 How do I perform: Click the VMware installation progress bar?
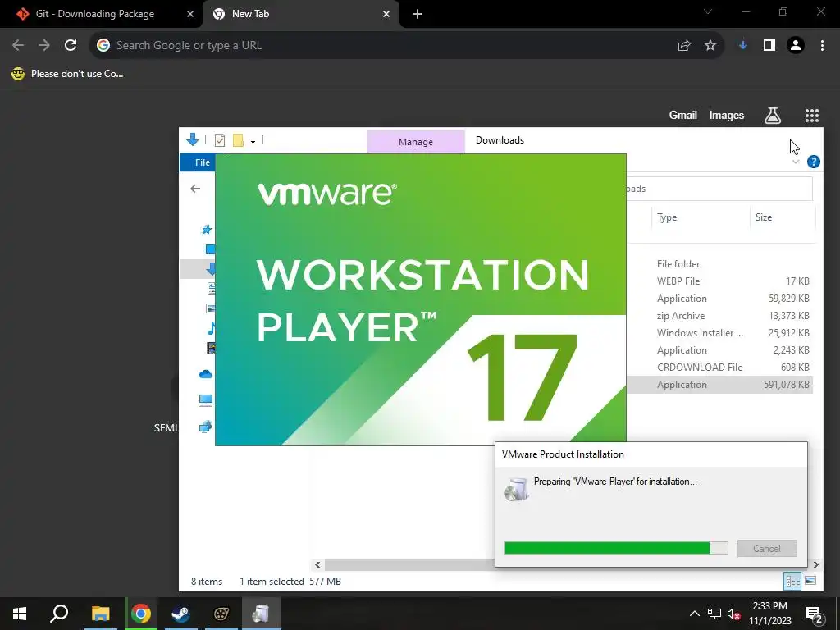coord(616,548)
